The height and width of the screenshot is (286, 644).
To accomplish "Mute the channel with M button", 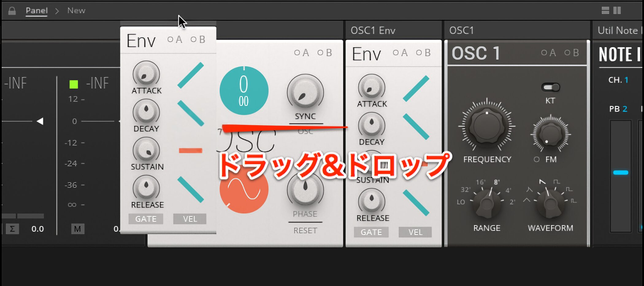I will click(78, 229).
